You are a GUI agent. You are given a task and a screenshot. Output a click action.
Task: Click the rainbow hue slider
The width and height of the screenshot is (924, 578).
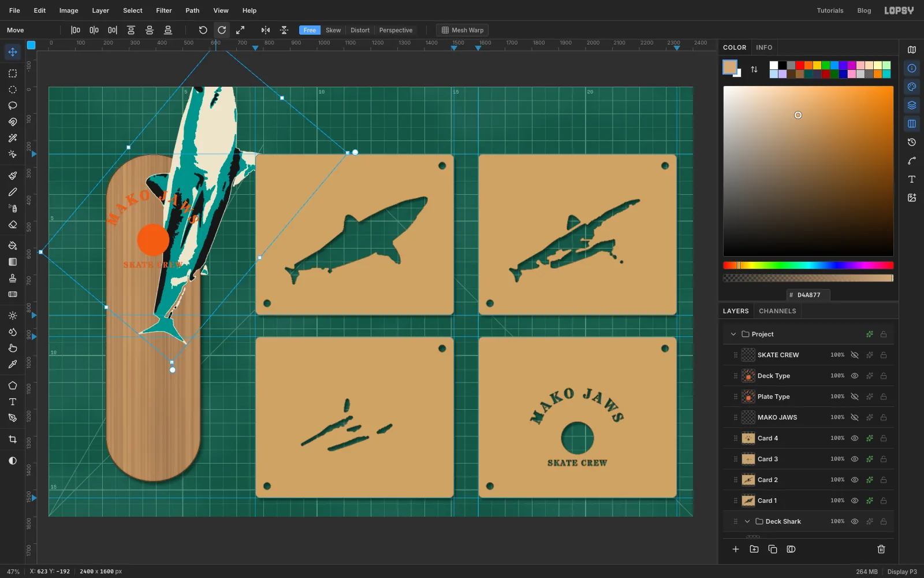click(x=808, y=265)
